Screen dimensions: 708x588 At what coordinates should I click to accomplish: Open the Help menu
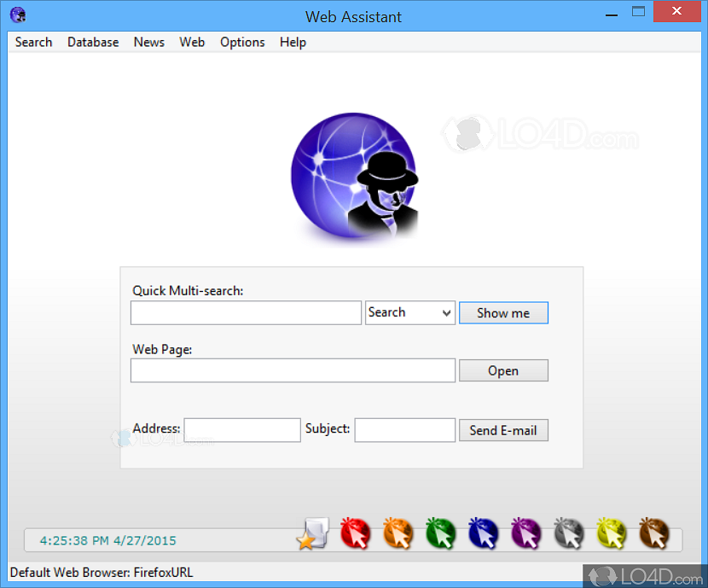pos(293,42)
